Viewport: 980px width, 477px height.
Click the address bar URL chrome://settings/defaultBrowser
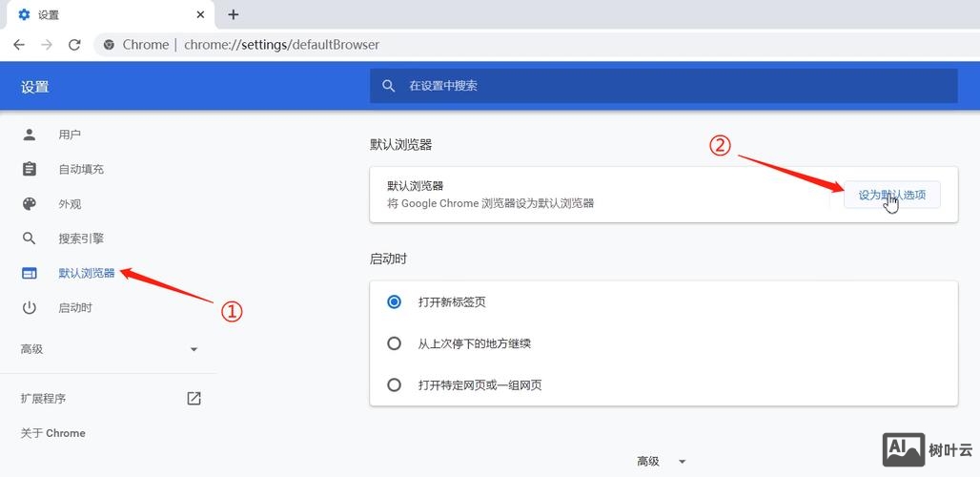pos(281,45)
